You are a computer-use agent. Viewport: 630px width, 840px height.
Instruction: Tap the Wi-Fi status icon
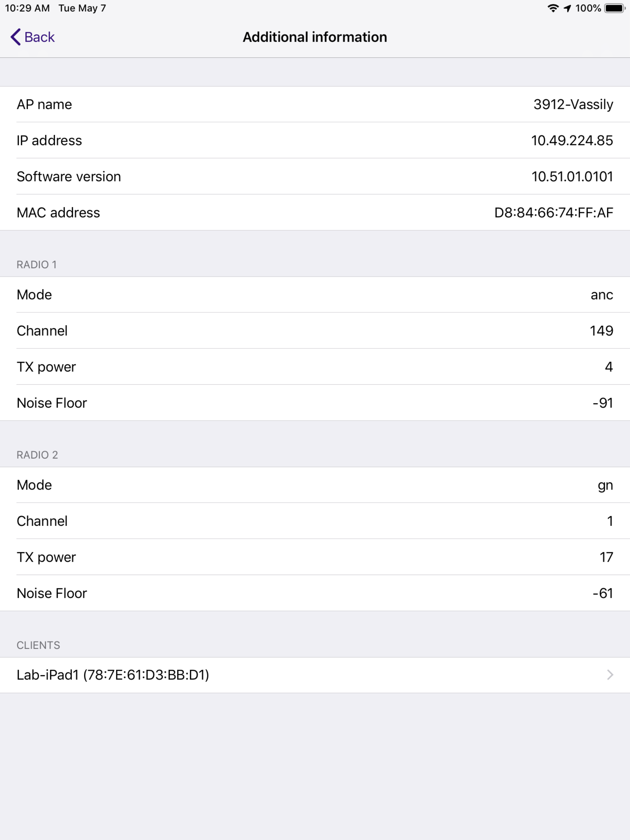[x=553, y=8]
